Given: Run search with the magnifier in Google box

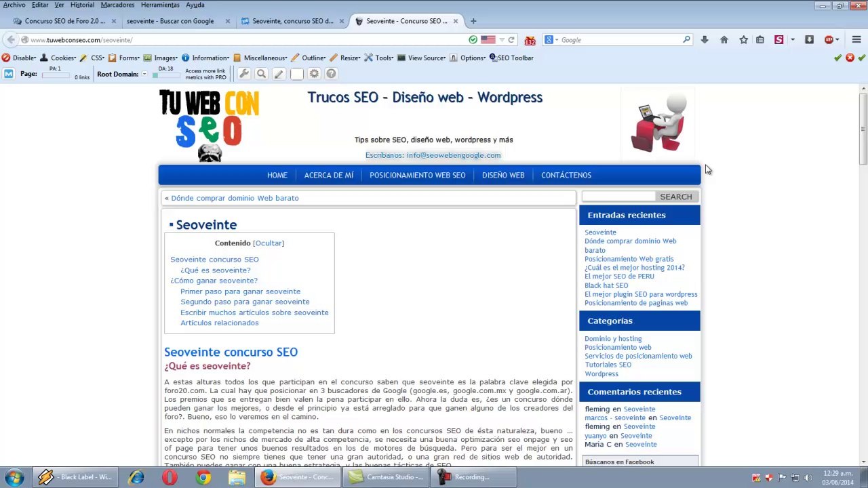Looking at the screenshot, I should (x=686, y=40).
